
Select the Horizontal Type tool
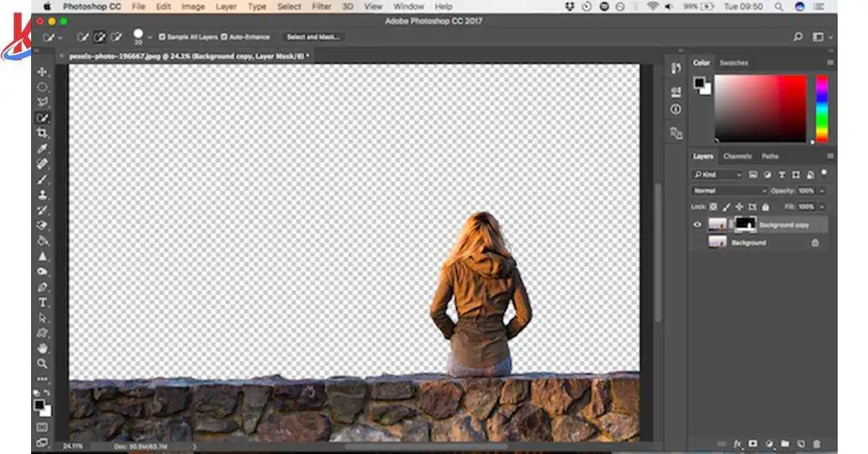(x=43, y=303)
